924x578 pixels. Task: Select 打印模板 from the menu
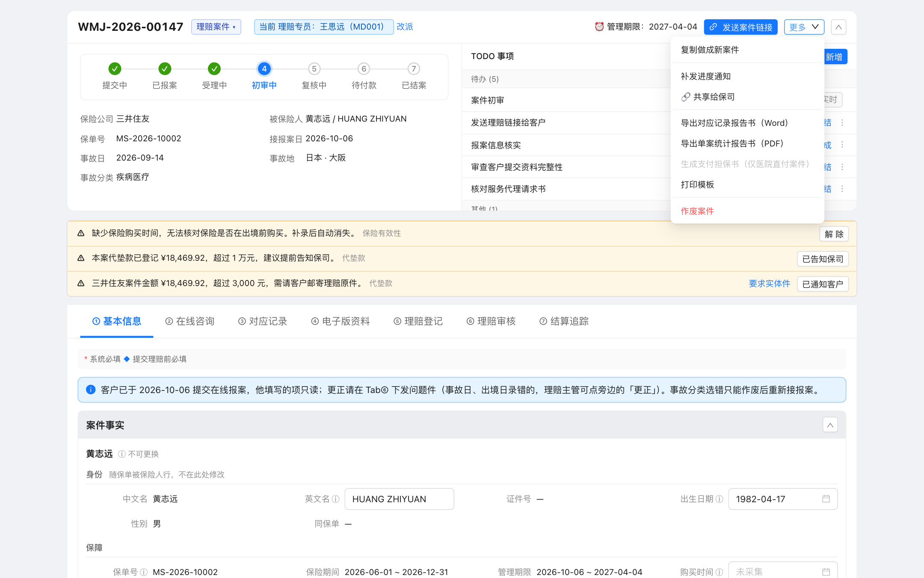pos(747,185)
